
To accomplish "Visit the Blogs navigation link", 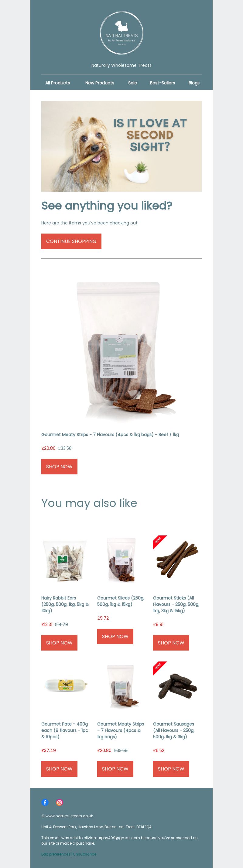I will tap(194, 83).
